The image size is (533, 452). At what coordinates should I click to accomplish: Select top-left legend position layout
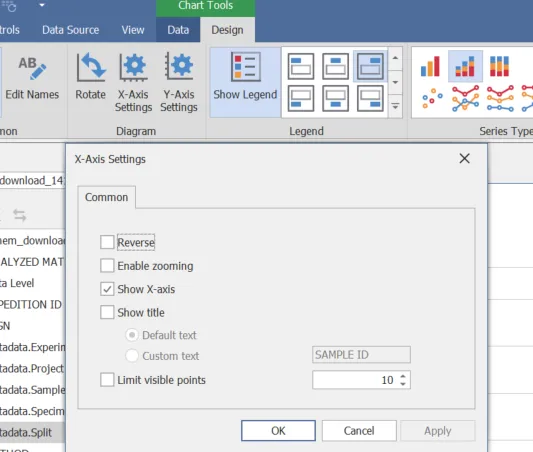(301, 66)
